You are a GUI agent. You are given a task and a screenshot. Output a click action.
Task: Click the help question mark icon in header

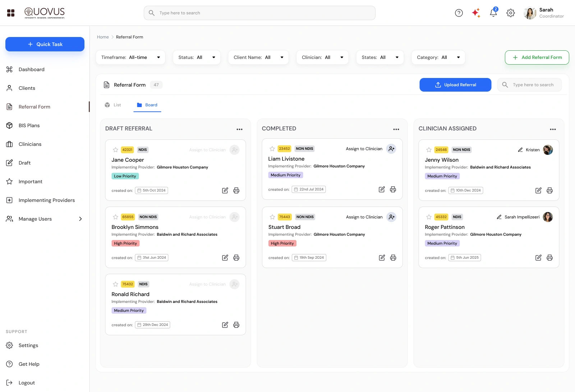click(459, 13)
